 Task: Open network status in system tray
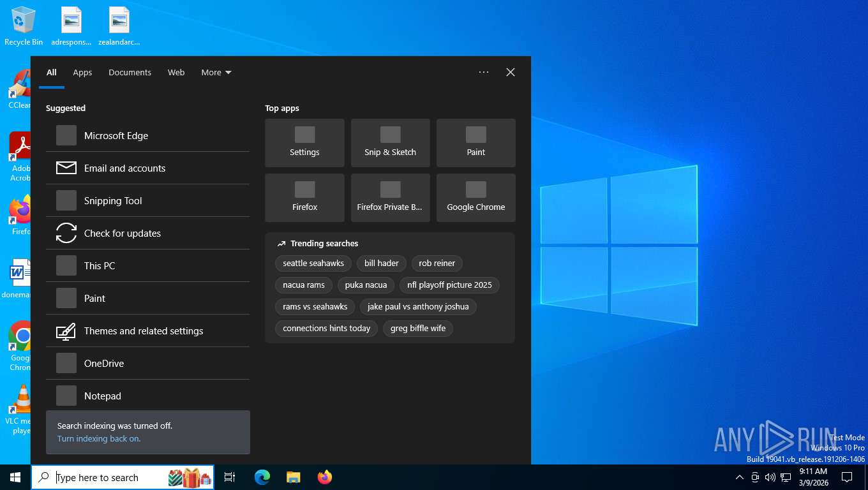tap(786, 477)
